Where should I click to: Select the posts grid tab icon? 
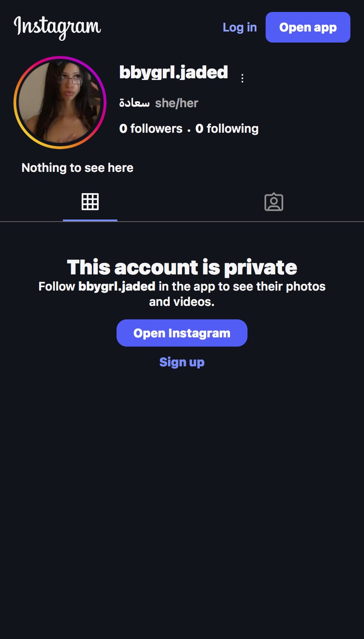coord(90,202)
